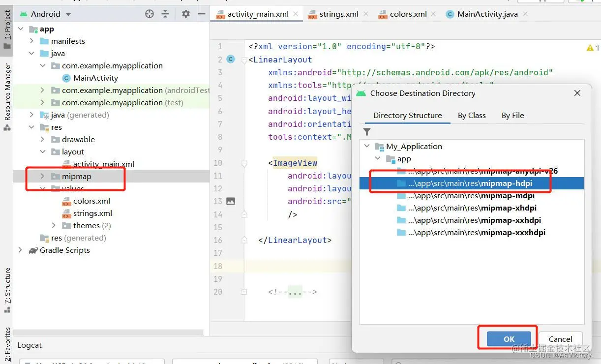The width and height of the screenshot is (601, 364).
Task: Open the 1: Project side tool window
Action: [7, 30]
